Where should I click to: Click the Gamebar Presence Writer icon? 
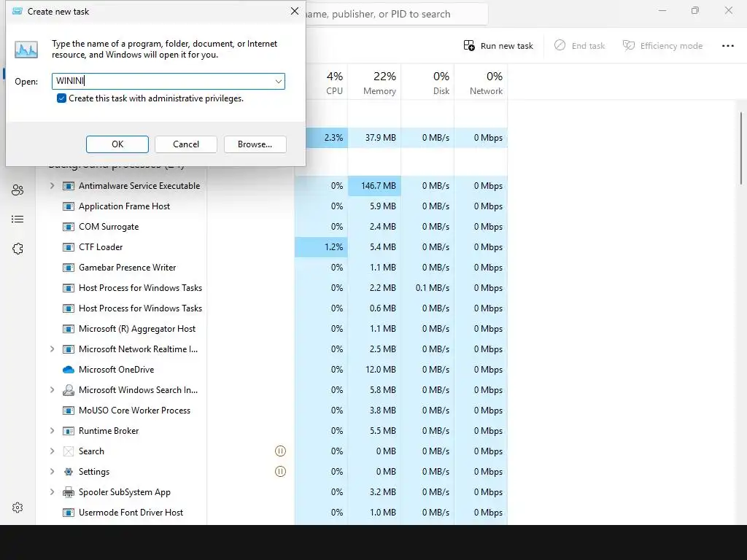pyautogui.click(x=69, y=268)
